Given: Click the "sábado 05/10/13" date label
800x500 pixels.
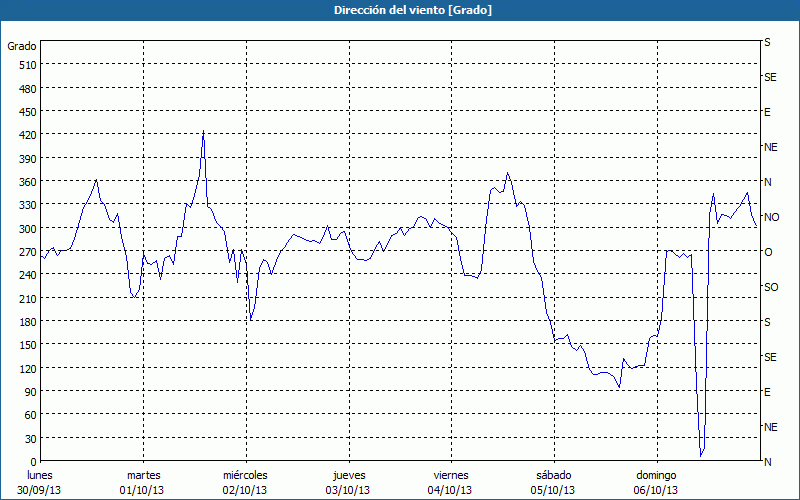Looking at the screenshot, I should click(x=553, y=482).
